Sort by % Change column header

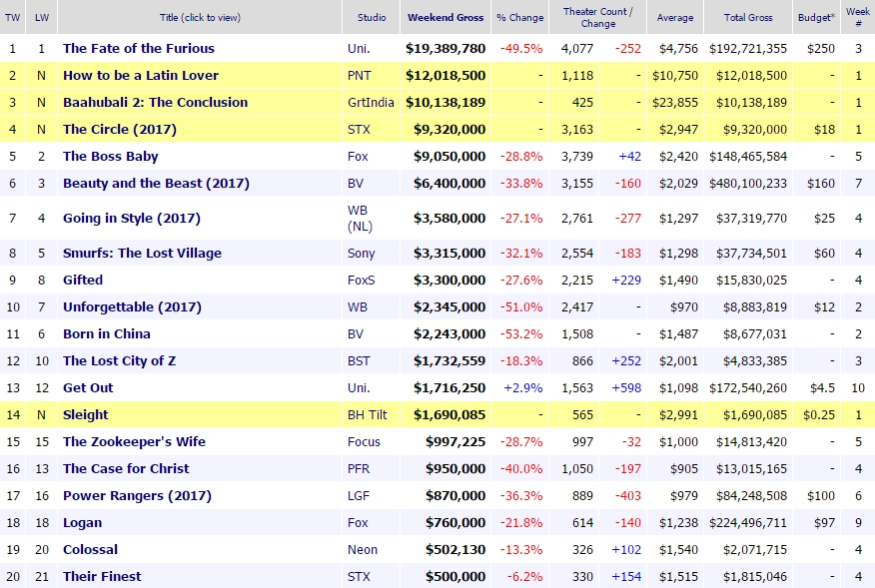pyautogui.click(x=520, y=17)
